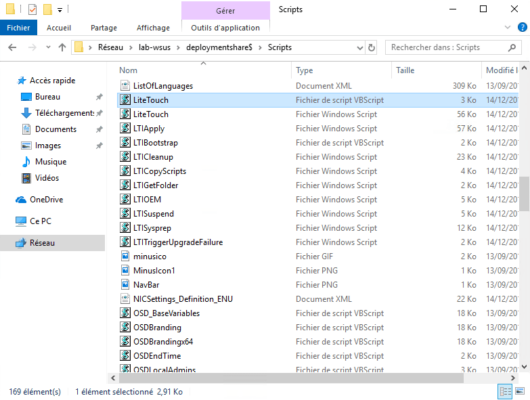Open the blue Help icon
The width and height of the screenshot is (530, 400).
click(522, 27)
